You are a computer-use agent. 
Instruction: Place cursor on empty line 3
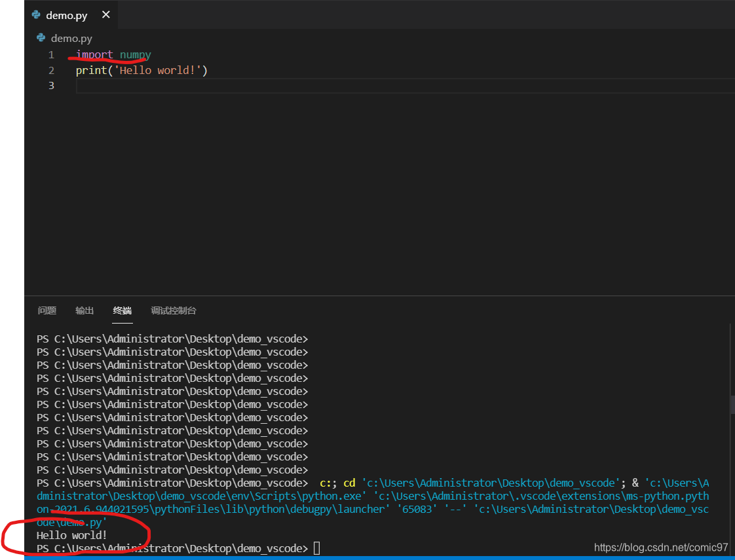405,86
